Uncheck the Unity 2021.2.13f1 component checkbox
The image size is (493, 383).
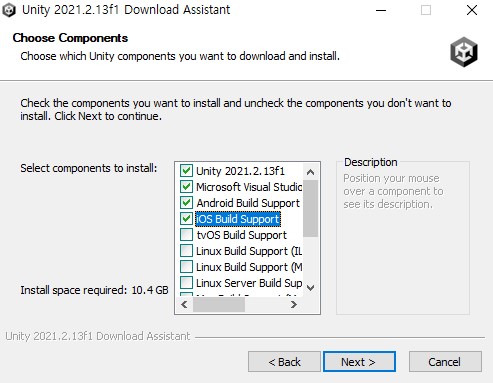[x=186, y=171]
